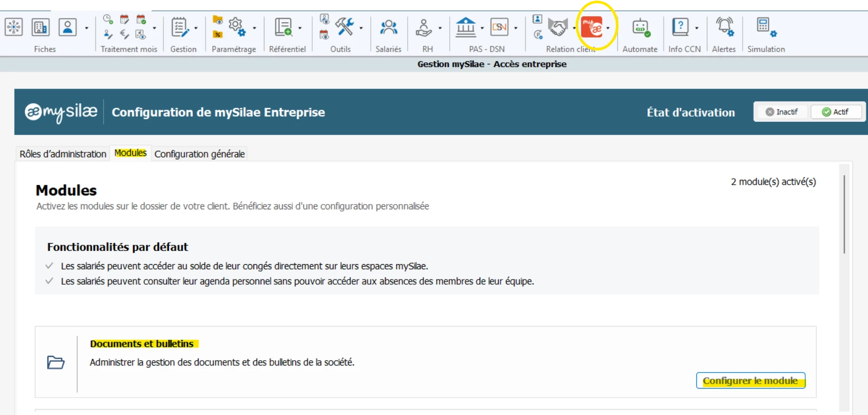Click the 'Documents et bulletins' module title
The image size is (868, 415).
142,344
